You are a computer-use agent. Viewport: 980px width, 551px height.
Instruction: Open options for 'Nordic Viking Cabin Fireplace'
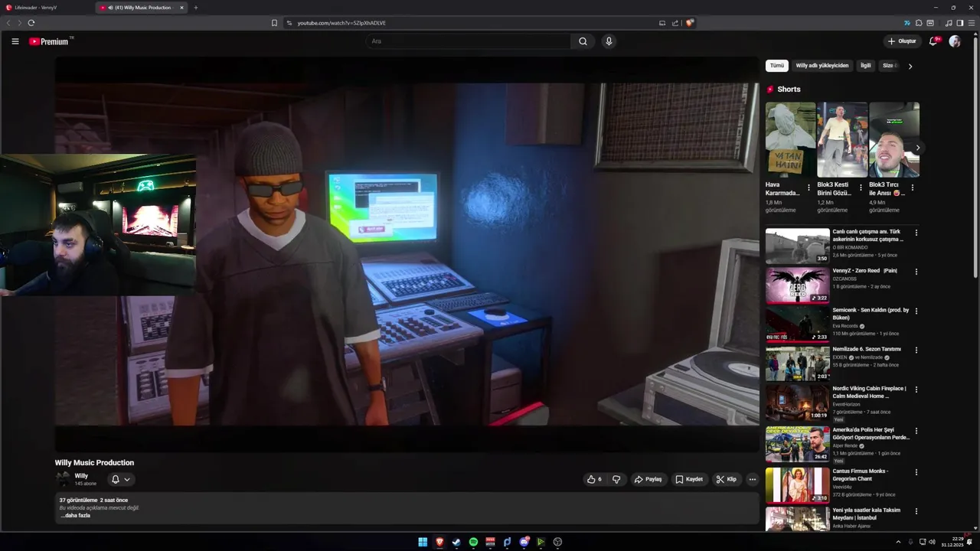(916, 390)
